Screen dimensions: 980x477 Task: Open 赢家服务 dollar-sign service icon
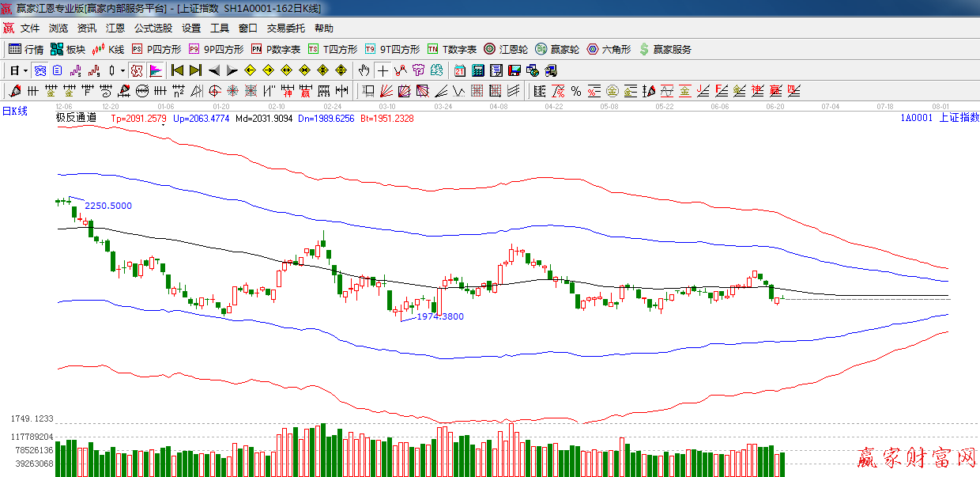[x=665, y=49]
